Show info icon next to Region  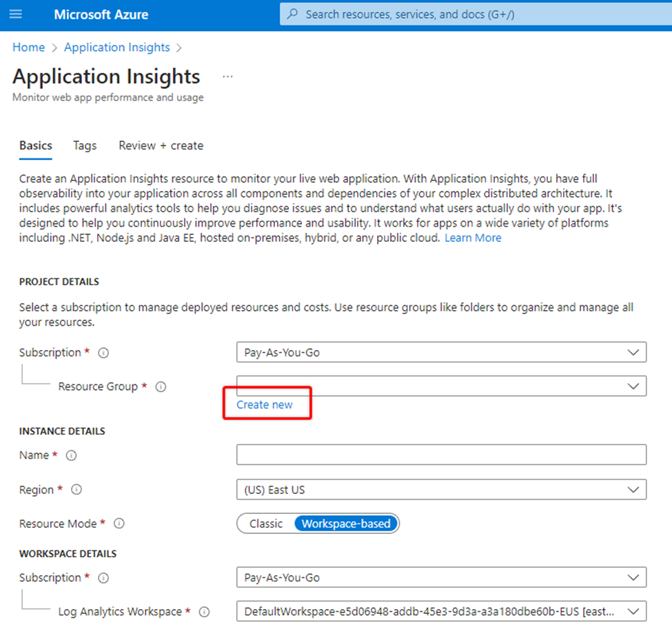click(x=77, y=489)
